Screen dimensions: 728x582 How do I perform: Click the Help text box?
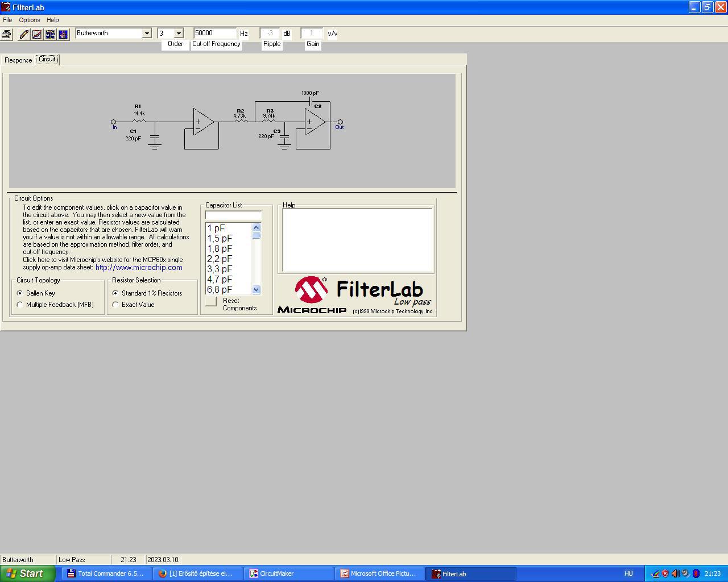pyautogui.click(x=358, y=240)
